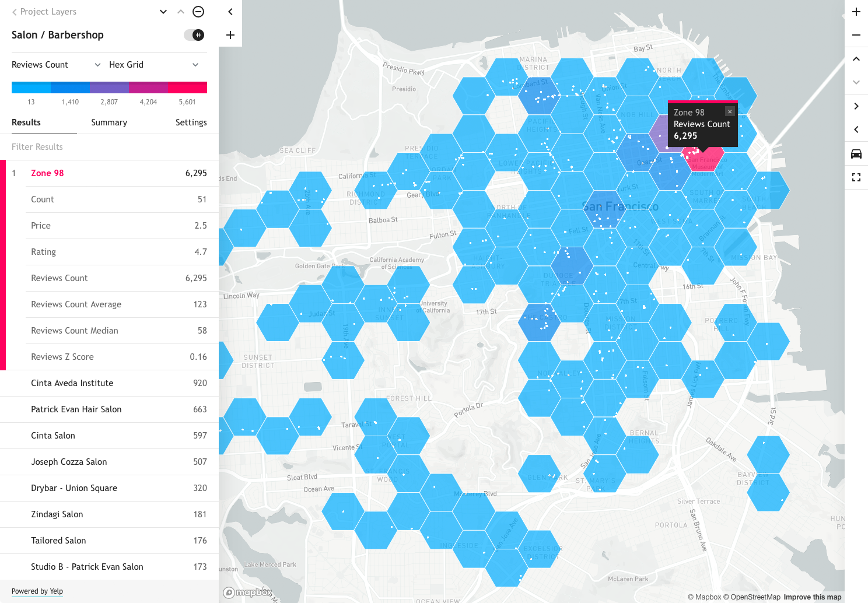This screenshot has width=868, height=603.
Task: Toggle the Salon / Barbershop layer switch
Action: [194, 35]
